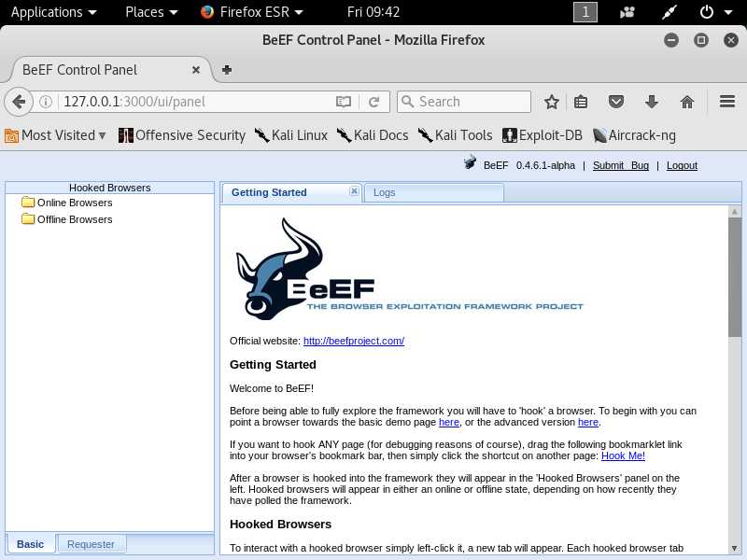The image size is (747, 560).
Task: Click the pen tool icon in top panel
Action: coord(669,12)
